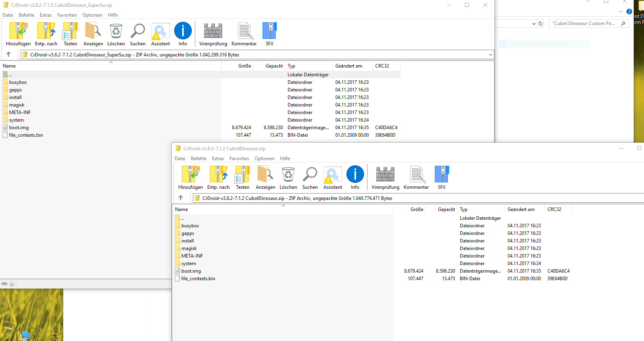Sort by Größe column in SuperSu window

point(237,66)
